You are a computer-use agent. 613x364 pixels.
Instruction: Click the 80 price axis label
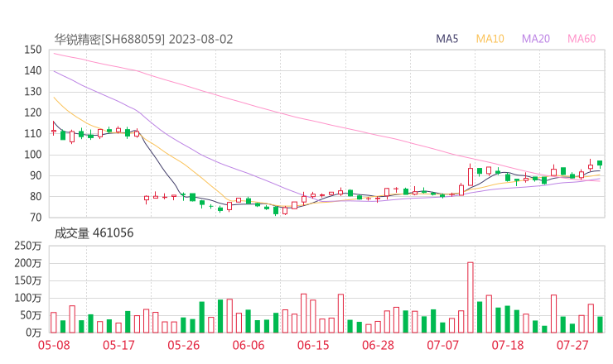click(36, 196)
